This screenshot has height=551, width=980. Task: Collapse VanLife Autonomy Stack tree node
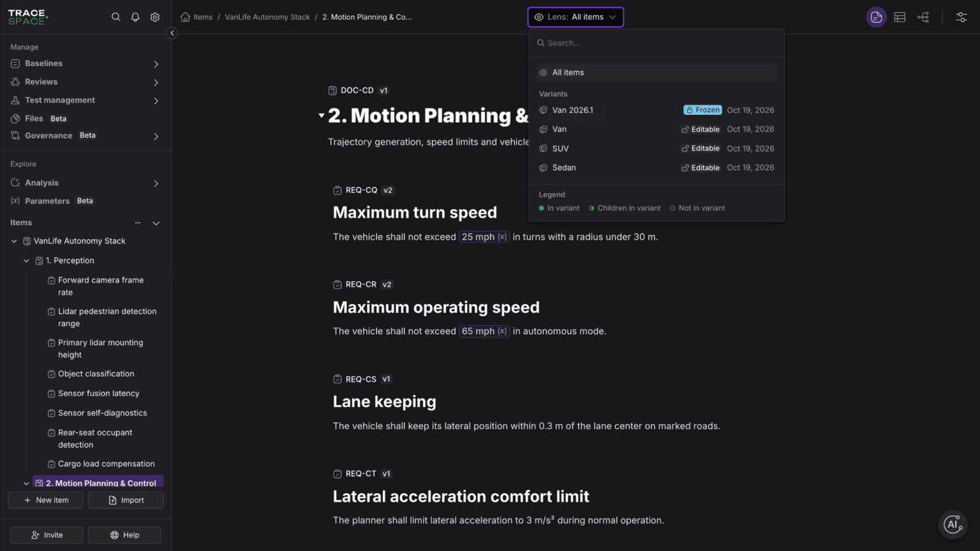(14, 241)
